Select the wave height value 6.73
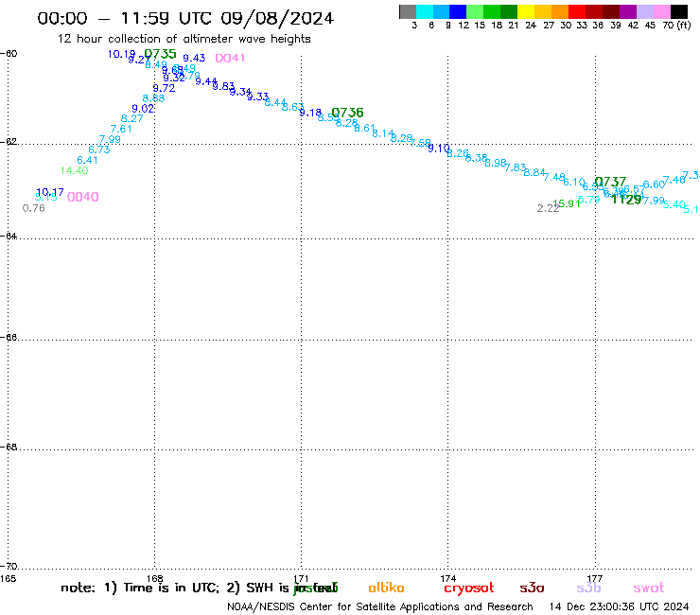 pos(99,149)
